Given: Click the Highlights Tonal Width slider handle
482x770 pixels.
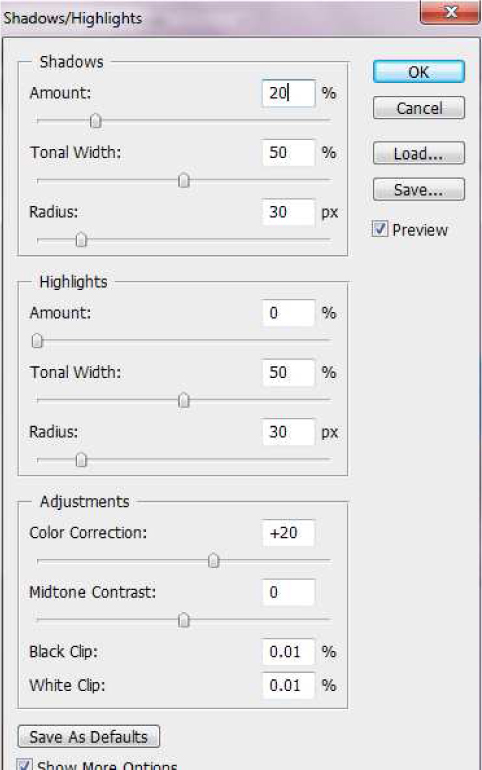Looking at the screenshot, I should [184, 400].
